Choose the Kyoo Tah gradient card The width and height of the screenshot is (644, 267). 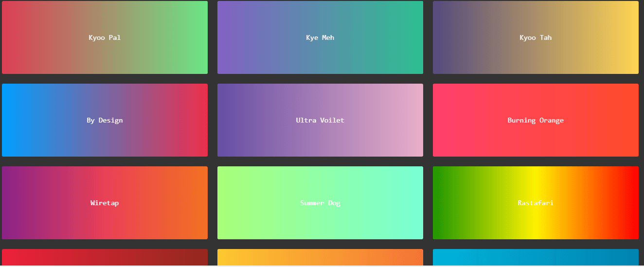pos(536,37)
